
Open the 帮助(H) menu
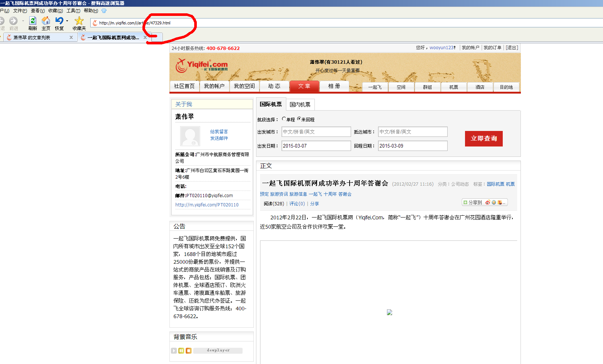click(91, 11)
